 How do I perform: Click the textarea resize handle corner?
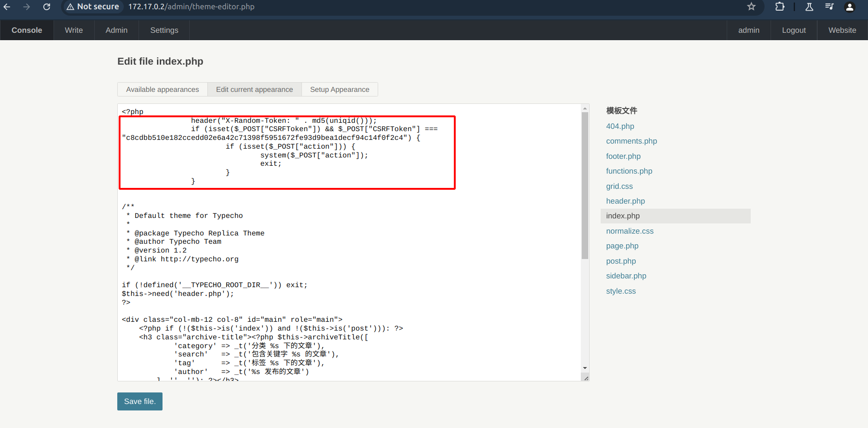pyautogui.click(x=586, y=378)
